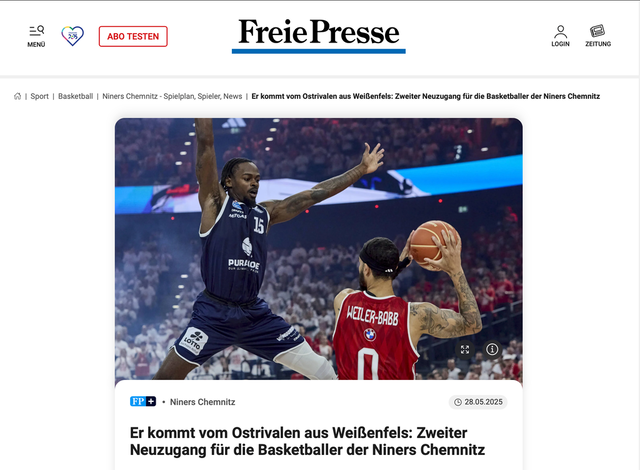Click the ABO TESTEN button
This screenshot has width=640, height=470.
pyautogui.click(x=133, y=36)
